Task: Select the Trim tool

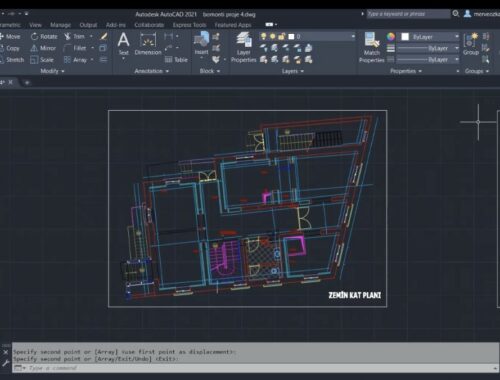Action: click(75, 36)
